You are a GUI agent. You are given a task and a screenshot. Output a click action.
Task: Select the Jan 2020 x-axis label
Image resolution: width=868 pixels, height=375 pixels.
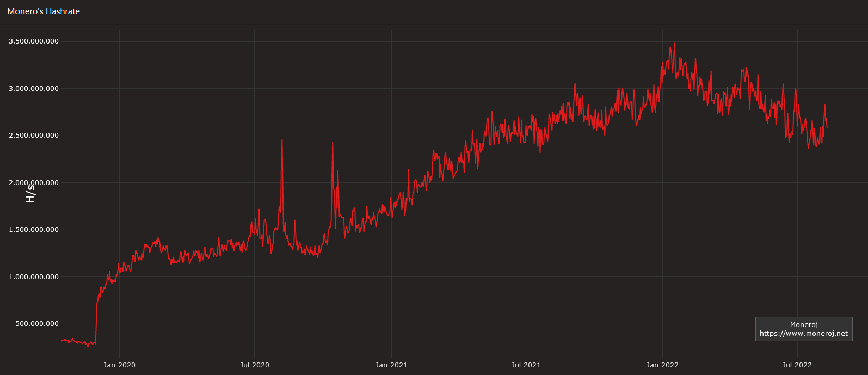coord(119,365)
